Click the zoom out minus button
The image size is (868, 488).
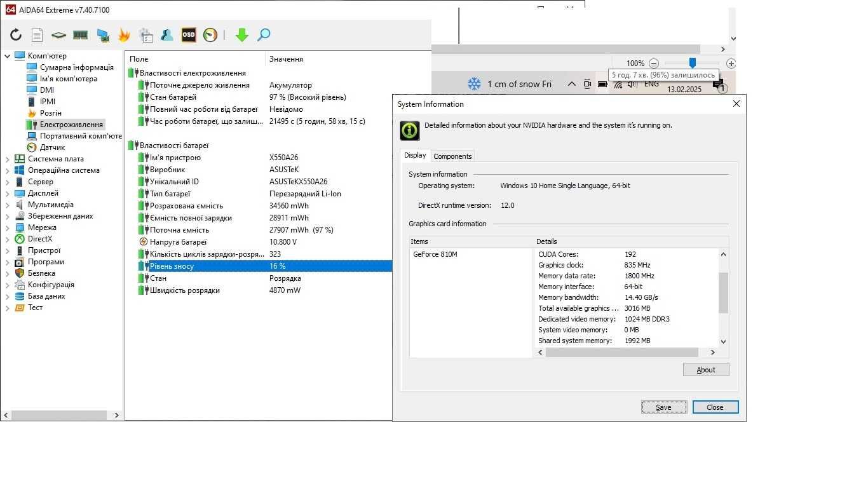[x=654, y=64]
